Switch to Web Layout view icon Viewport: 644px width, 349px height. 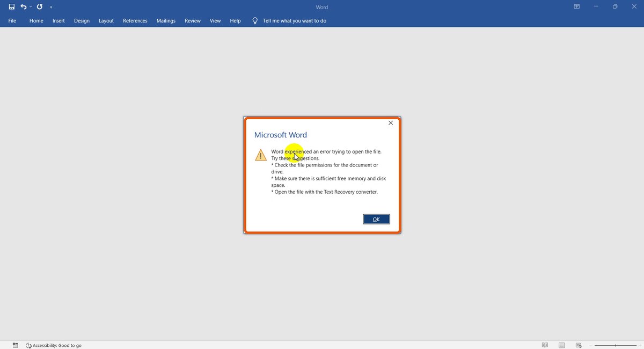click(x=579, y=345)
